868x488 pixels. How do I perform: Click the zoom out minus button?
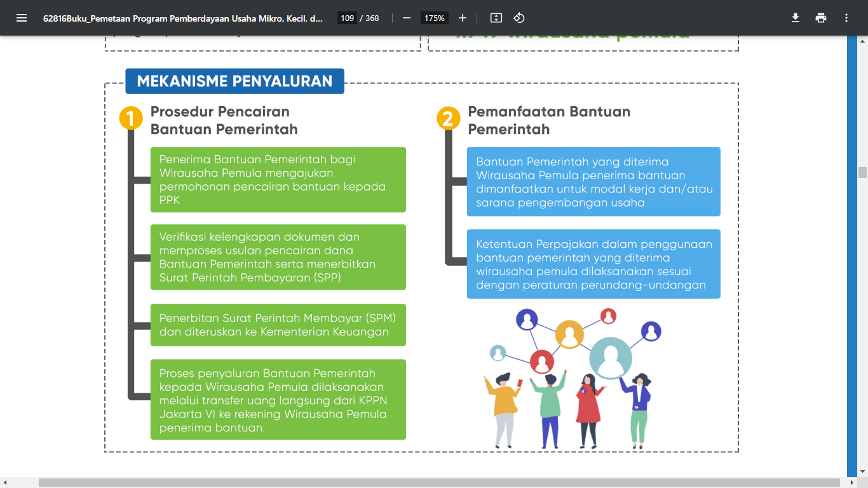pyautogui.click(x=407, y=18)
